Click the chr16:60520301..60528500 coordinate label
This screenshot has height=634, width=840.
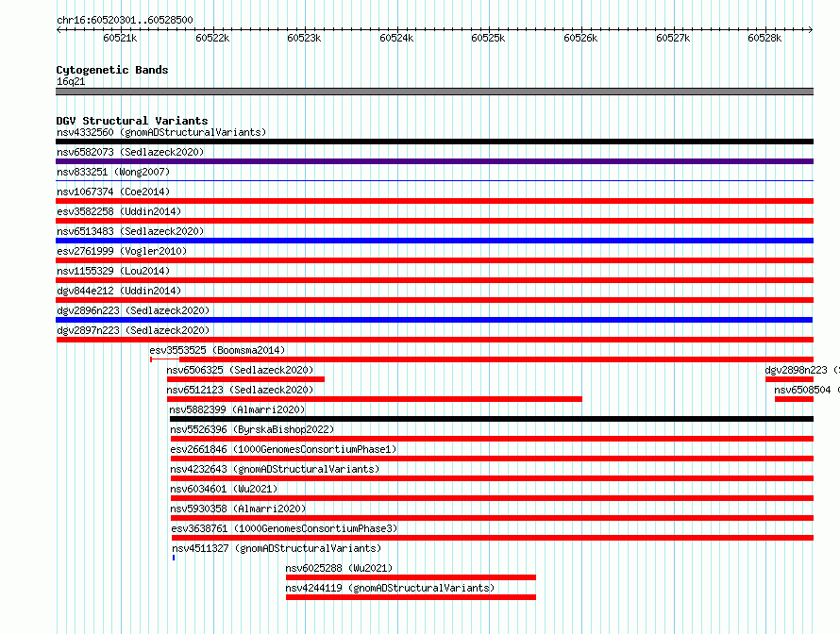pyautogui.click(x=125, y=20)
